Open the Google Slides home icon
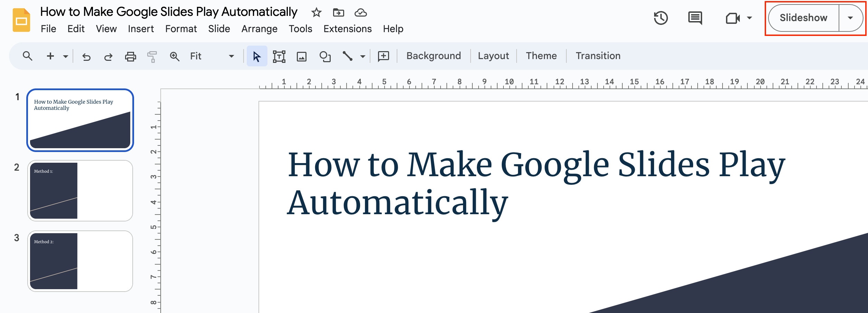The width and height of the screenshot is (868, 313). [x=21, y=20]
